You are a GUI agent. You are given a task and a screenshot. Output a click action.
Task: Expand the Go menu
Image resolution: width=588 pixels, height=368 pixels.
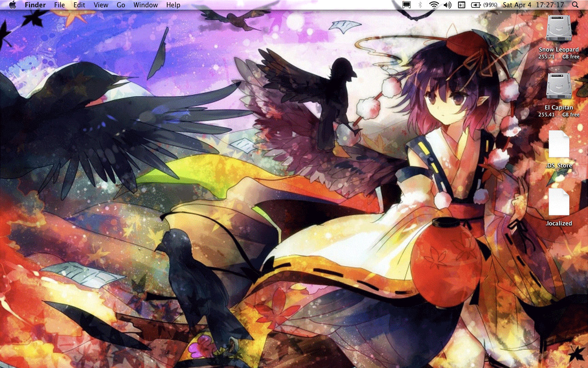pyautogui.click(x=121, y=5)
